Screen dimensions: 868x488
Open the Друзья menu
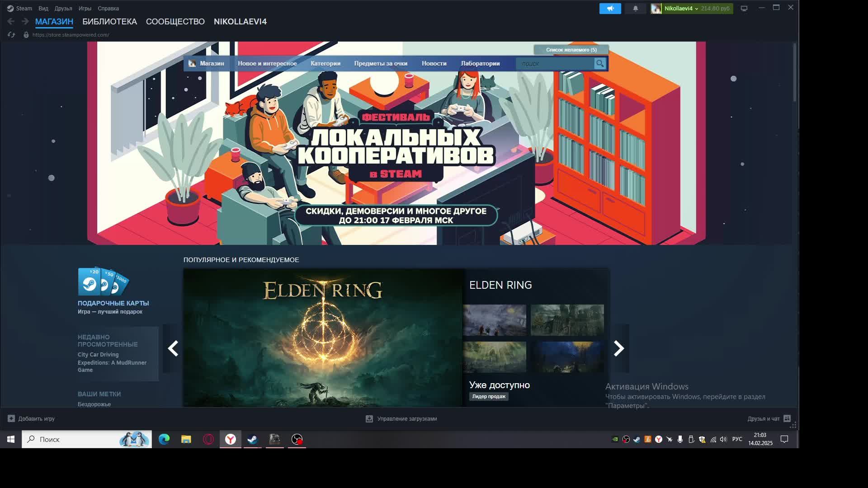click(x=63, y=9)
